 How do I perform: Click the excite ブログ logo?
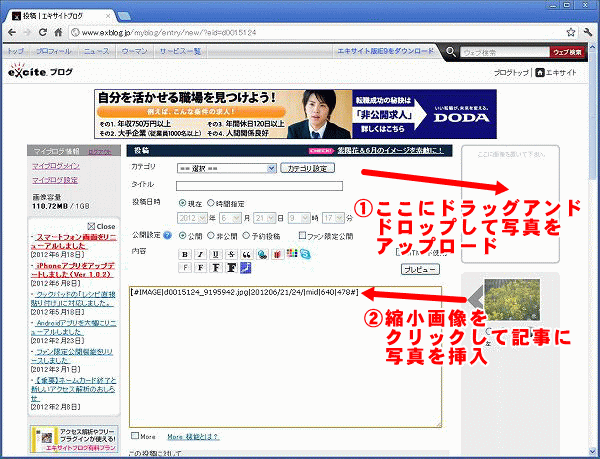click(40, 71)
